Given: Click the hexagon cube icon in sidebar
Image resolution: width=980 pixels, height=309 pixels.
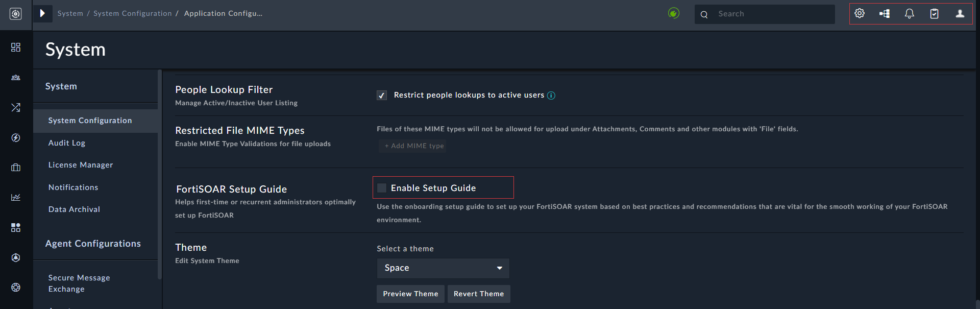Looking at the screenshot, I should coord(16,257).
